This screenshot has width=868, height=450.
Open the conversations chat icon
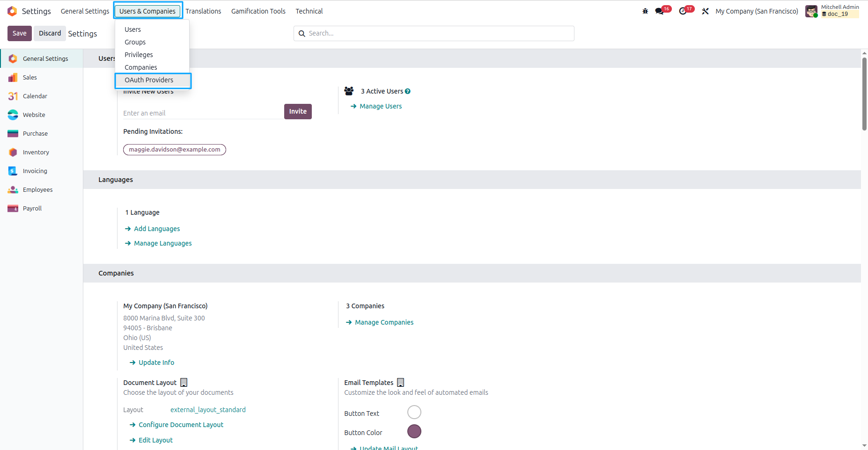tap(660, 11)
